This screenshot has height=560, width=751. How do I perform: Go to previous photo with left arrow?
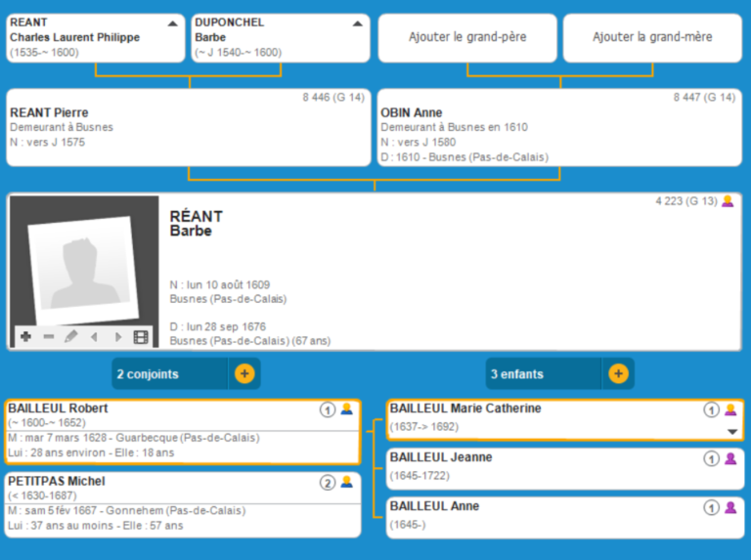pyautogui.click(x=95, y=337)
